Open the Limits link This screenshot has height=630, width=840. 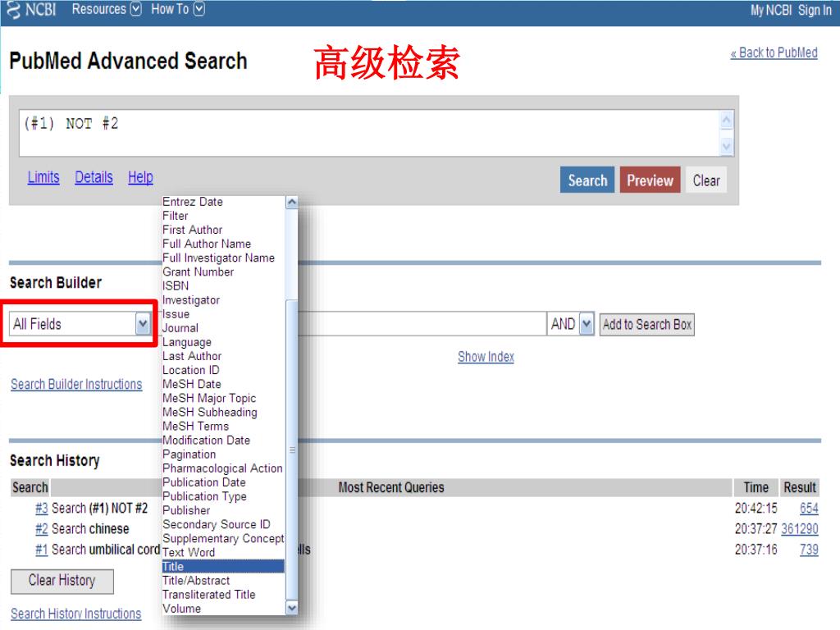[43, 177]
